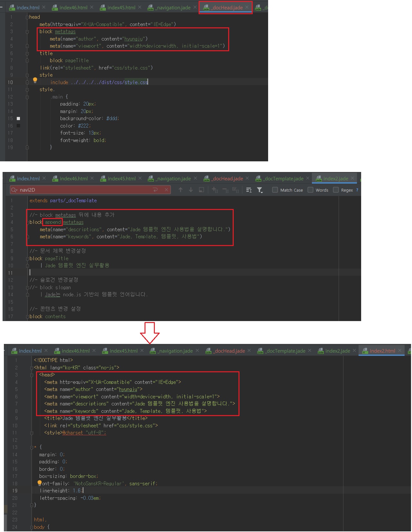Clear the navi2D search text with X

pos(166,190)
